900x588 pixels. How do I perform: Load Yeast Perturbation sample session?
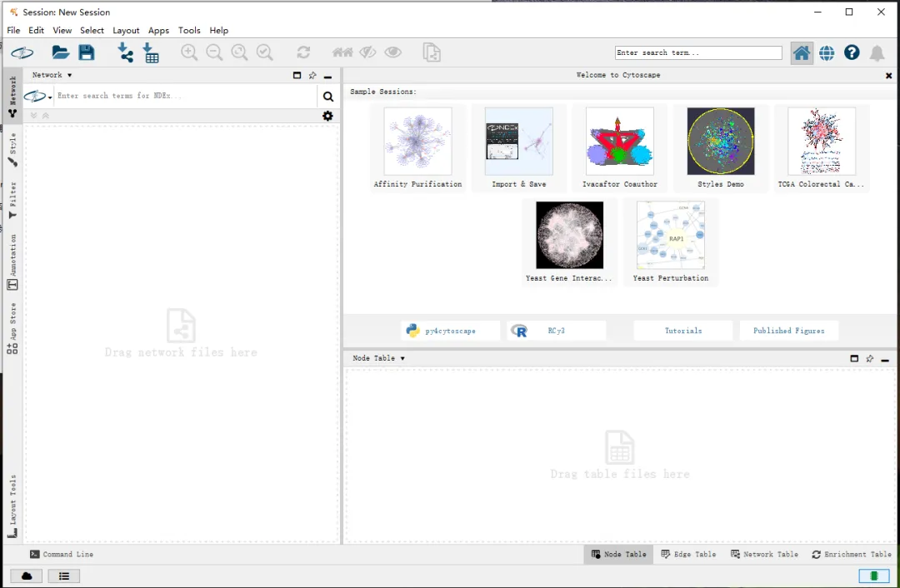pos(670,242)
